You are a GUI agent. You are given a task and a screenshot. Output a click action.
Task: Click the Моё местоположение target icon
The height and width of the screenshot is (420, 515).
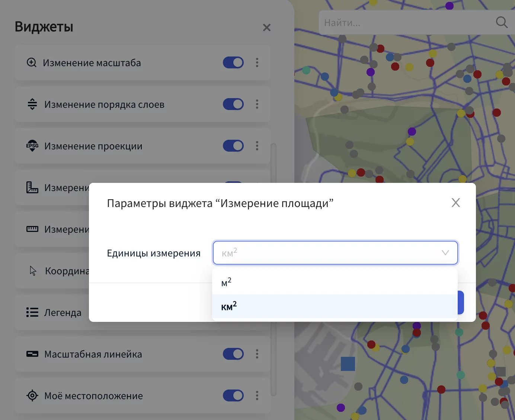tap(32, 395)
